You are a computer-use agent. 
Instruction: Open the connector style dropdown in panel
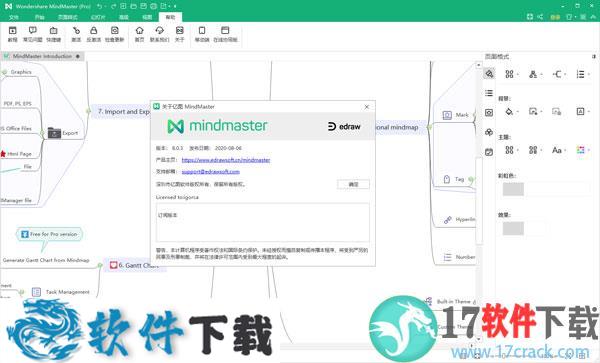point(559,74)
